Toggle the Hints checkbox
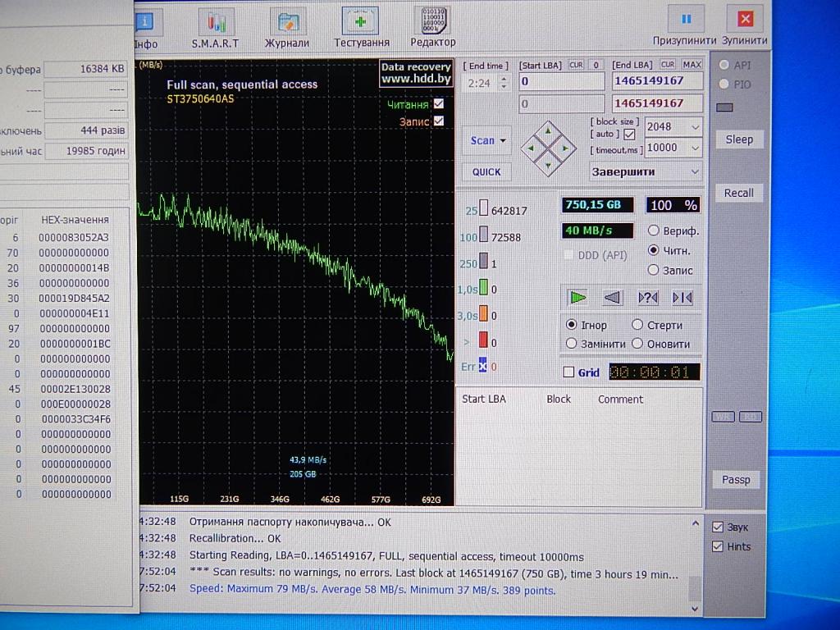Screen dimensions: 840x630 coord(718,546)
